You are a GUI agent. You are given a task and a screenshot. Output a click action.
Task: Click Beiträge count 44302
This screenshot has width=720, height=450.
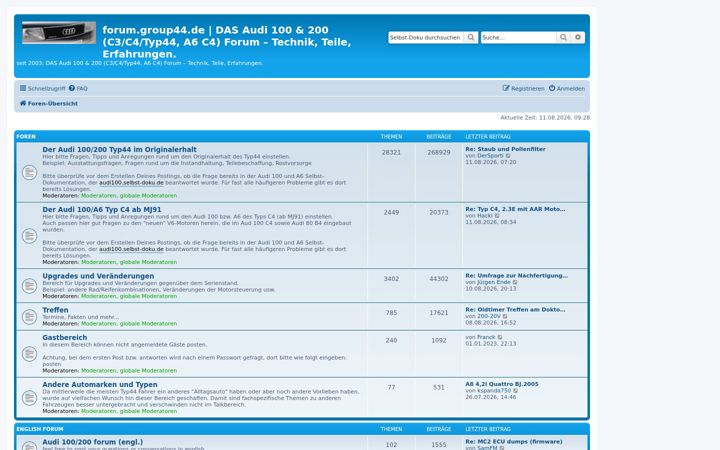tap(439, 279)
